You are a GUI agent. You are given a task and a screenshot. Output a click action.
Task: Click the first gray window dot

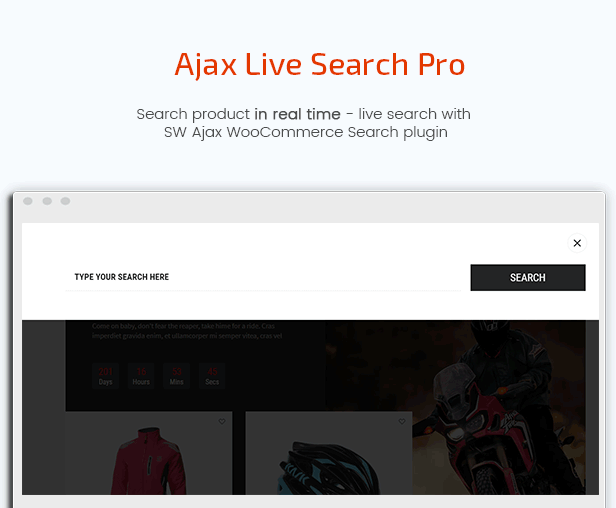pos(28,201)
